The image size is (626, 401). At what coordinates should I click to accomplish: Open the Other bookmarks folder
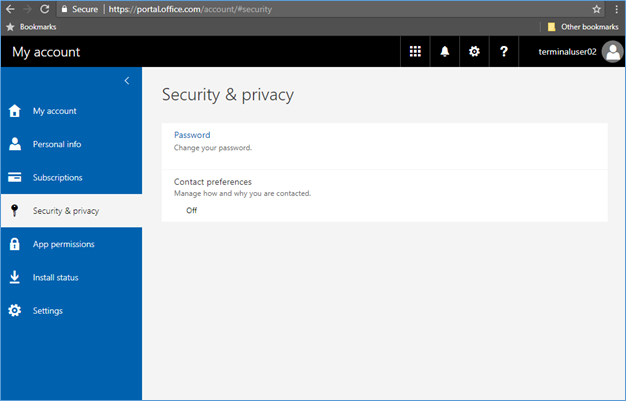click(583, 27)
